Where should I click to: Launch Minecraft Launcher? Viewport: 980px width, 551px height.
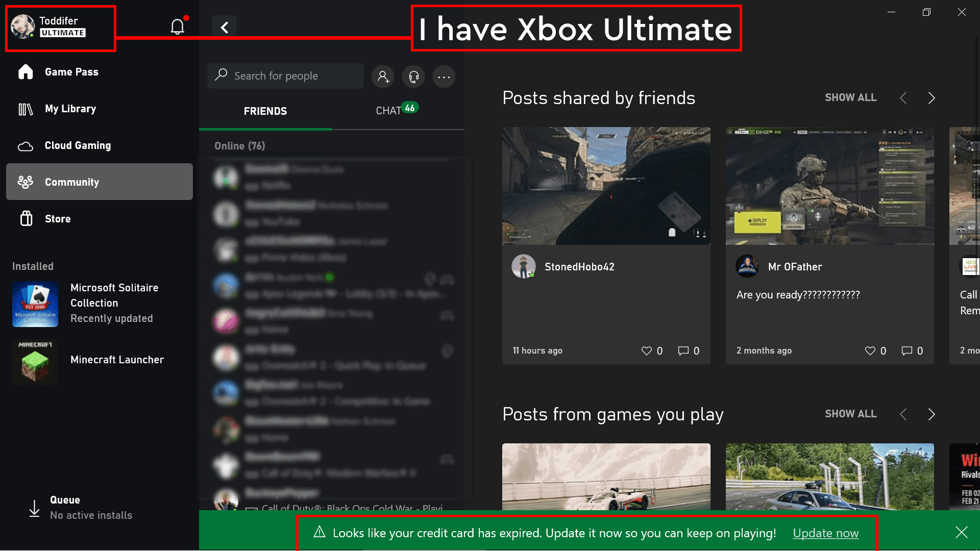[x=100, y=361]
